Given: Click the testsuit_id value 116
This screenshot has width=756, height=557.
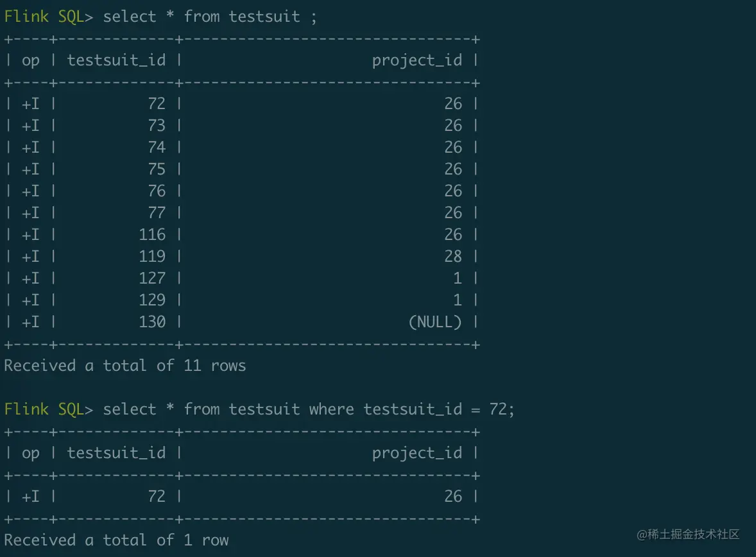Looking at the screenshot, I should [x=152, y=235].
